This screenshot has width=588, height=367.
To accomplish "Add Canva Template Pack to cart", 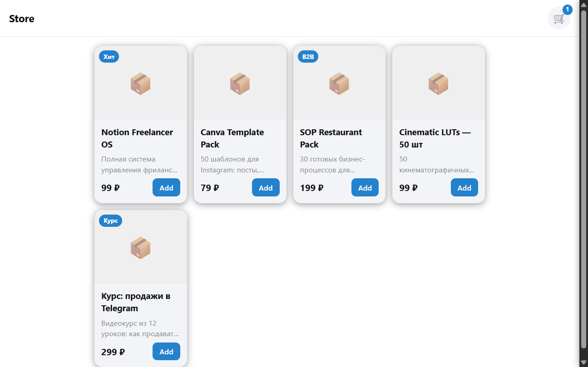I will [x=266, y=188].
